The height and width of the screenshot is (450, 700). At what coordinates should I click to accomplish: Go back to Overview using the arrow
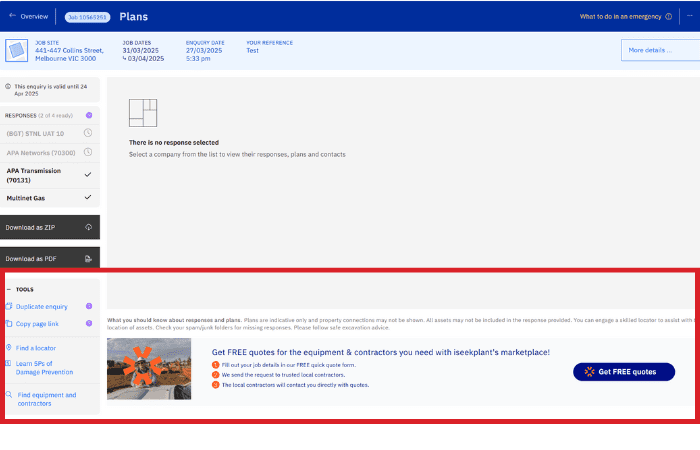tap(11, 17)
